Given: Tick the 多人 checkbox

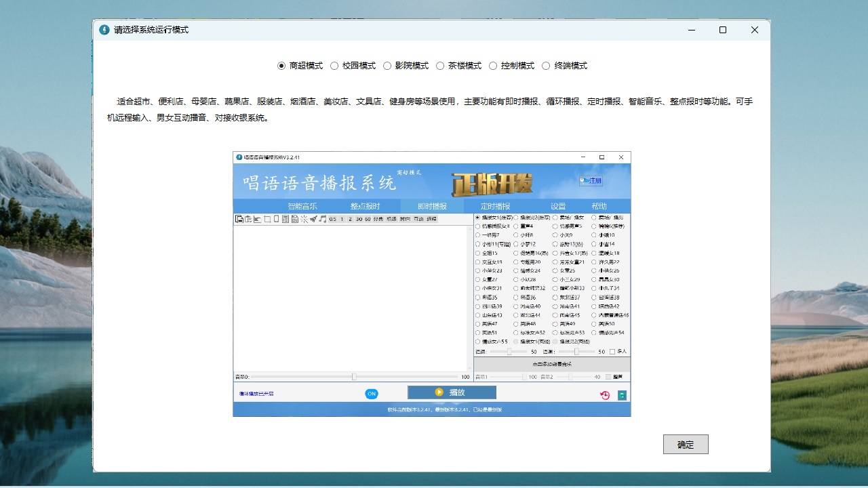Looking at the screenshot, I should tap(612, 352).
